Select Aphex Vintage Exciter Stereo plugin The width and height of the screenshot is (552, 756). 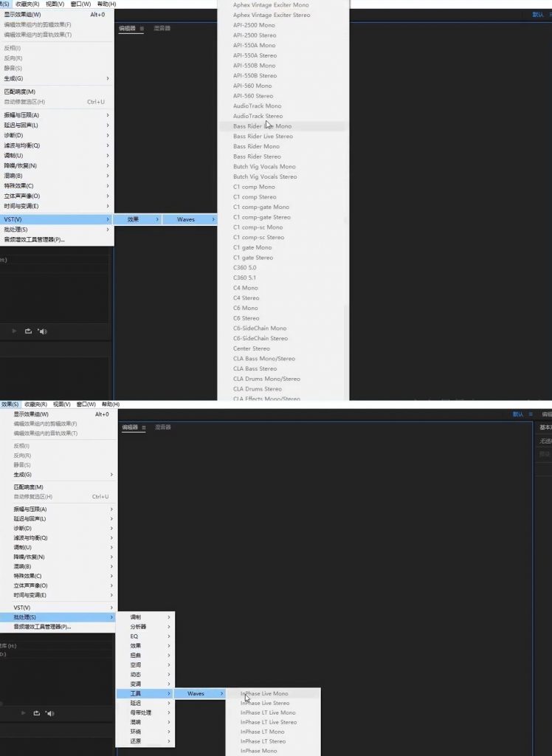click(x=272, y=15)
